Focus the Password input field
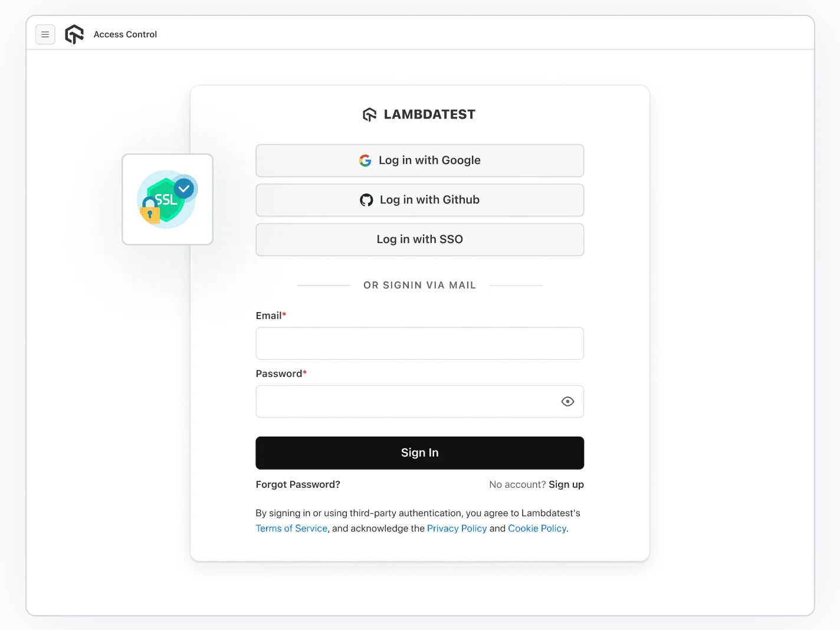840x630 pixels. pos(407,402)
